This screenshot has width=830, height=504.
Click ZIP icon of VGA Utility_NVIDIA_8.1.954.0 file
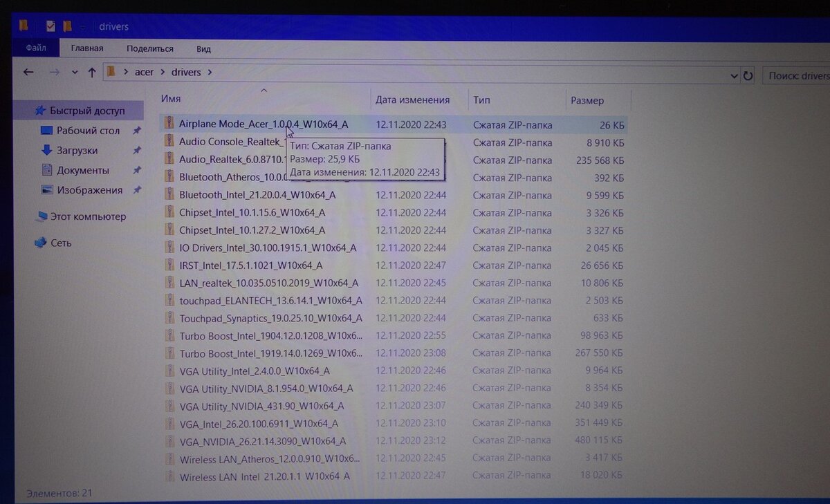169,388
